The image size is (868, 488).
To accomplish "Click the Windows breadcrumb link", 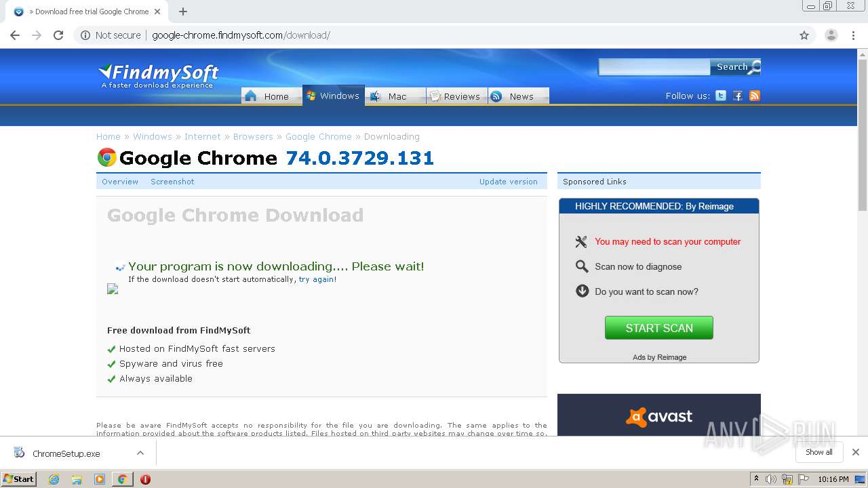I will 153,136.
